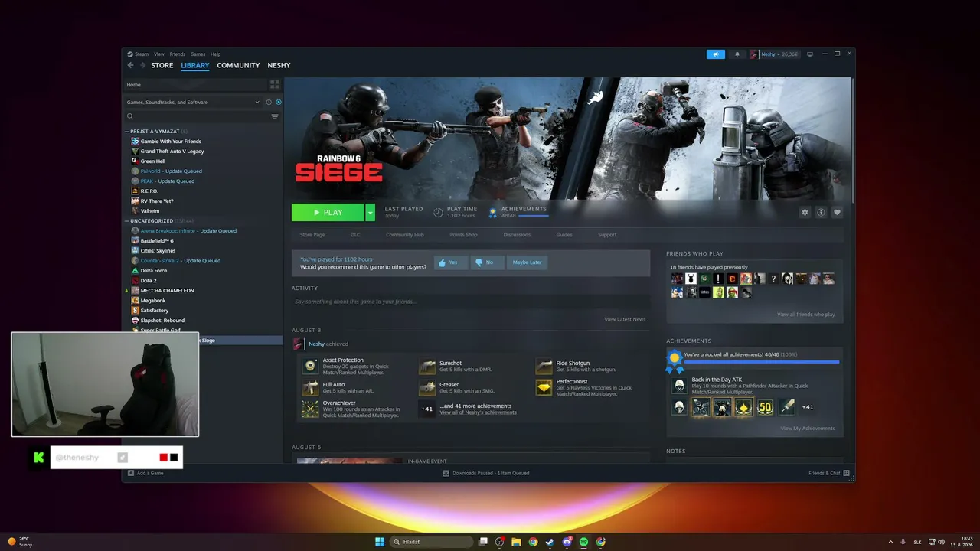Click 'Say something about this game' field
This screenshot has height=551, width=980.
tap(470, 302)
